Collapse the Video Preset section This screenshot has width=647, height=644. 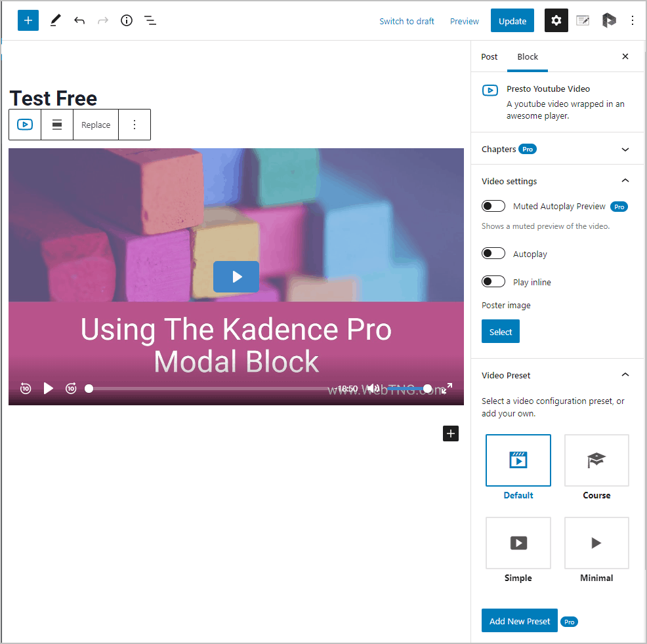pos(625,375)
